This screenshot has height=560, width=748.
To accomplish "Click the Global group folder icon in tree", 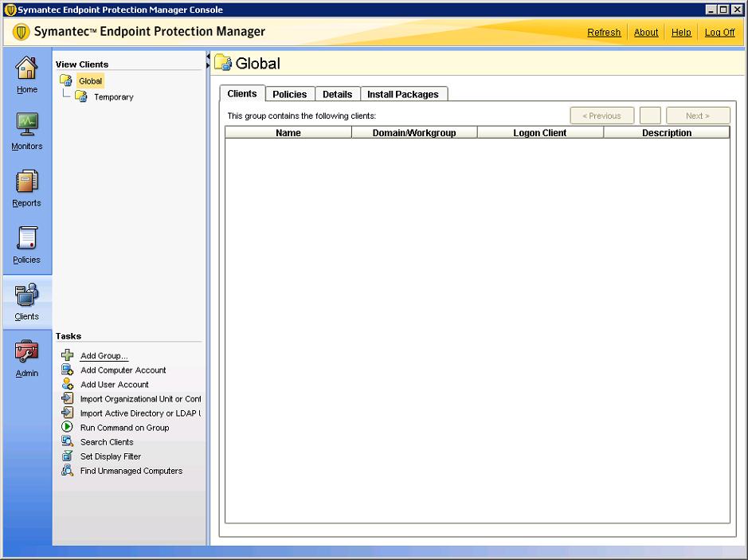I will tap(66, 80).
